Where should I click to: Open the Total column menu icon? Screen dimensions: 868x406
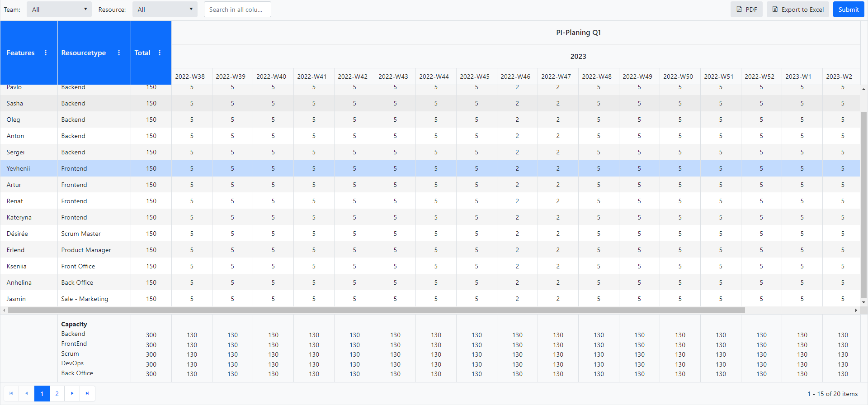click(x=160, y=53)
